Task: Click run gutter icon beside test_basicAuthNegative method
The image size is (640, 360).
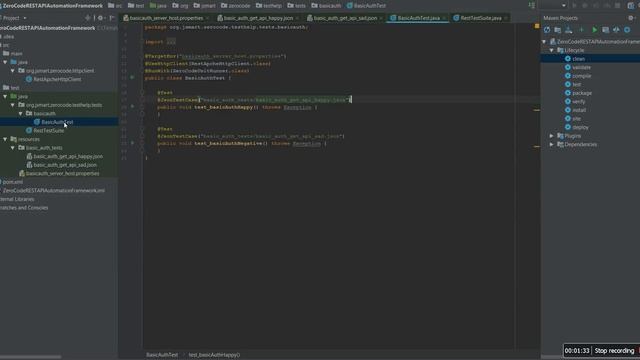Action: 132,143
